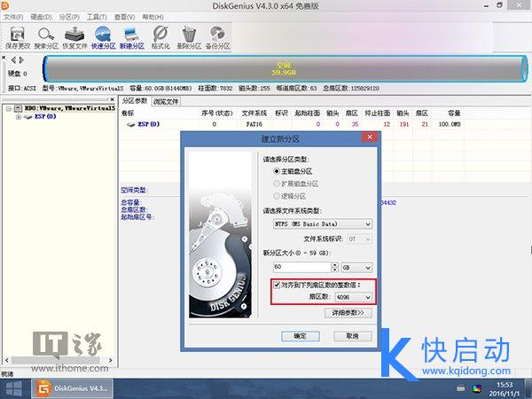Click the DiskGenius logo in title bar

pyautogui.click(x=4, y=4)
